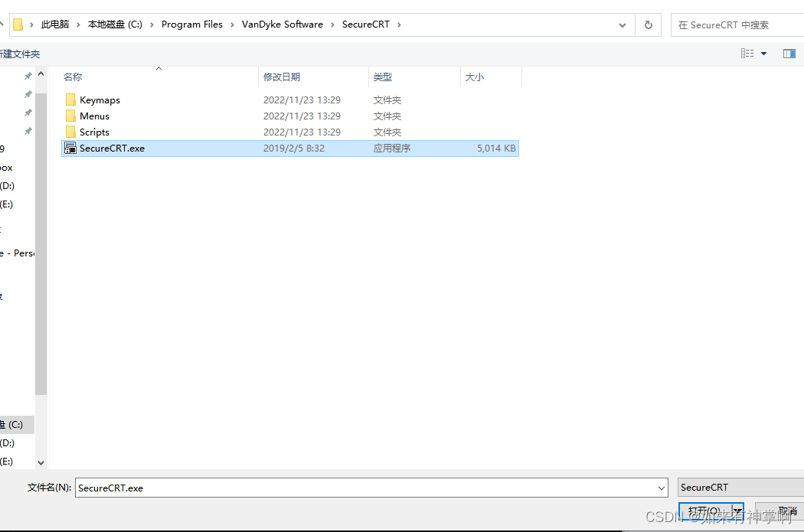Unpin the bottom pinned sidebar shortcut

click(28, 130)
